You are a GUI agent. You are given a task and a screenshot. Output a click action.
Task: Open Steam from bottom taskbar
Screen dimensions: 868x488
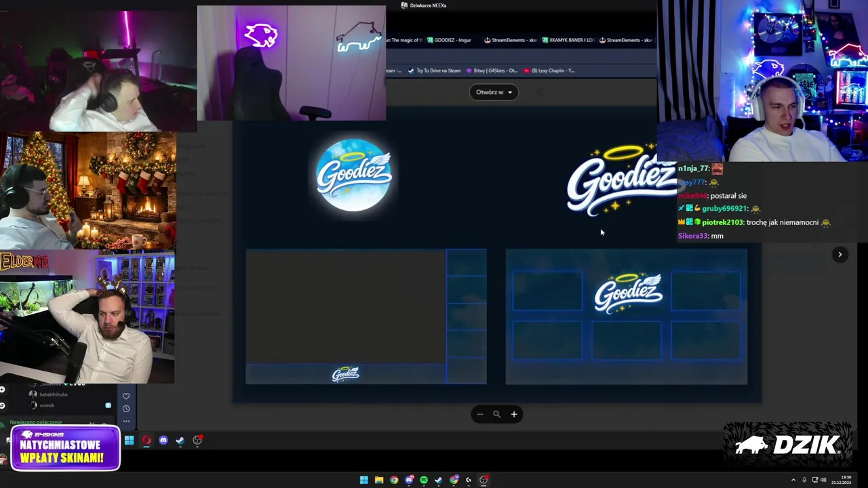coord(439,480)
